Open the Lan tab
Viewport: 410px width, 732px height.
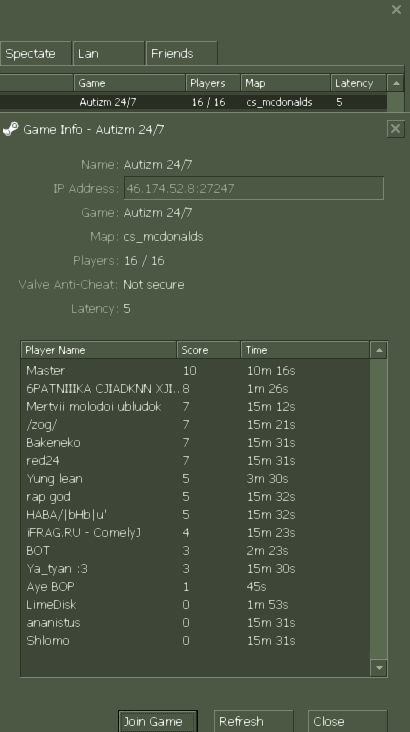(x=108, y=53)
